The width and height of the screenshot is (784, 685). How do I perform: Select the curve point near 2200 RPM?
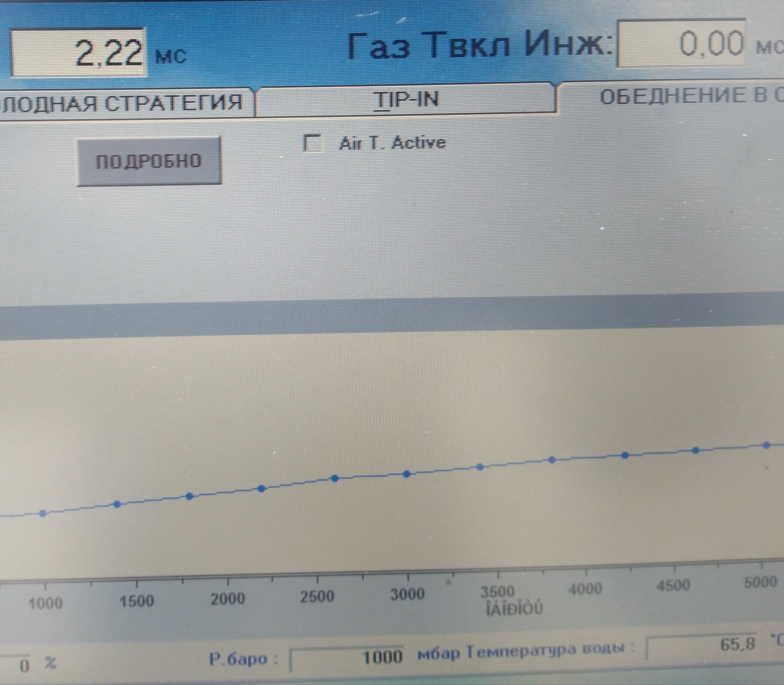pyautogui.click(x=262, y=489)
